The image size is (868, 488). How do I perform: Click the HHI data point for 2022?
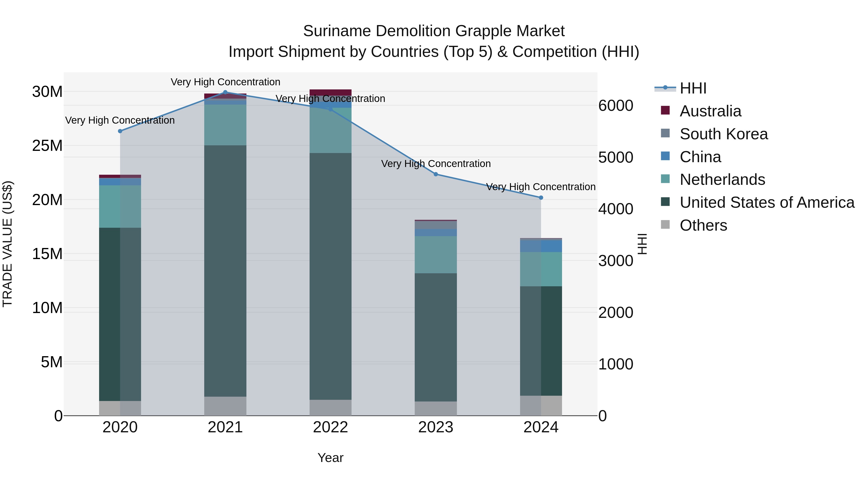[x=331, y=109]
